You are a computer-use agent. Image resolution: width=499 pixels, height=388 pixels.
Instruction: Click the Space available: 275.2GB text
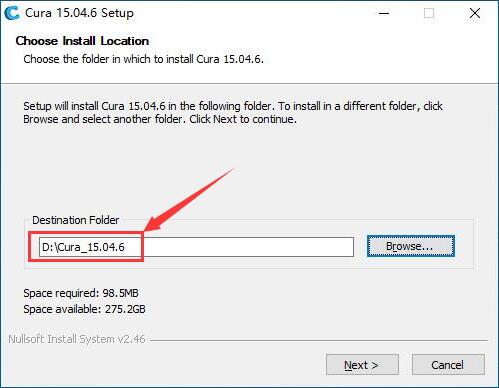click(x=84, y=309)
